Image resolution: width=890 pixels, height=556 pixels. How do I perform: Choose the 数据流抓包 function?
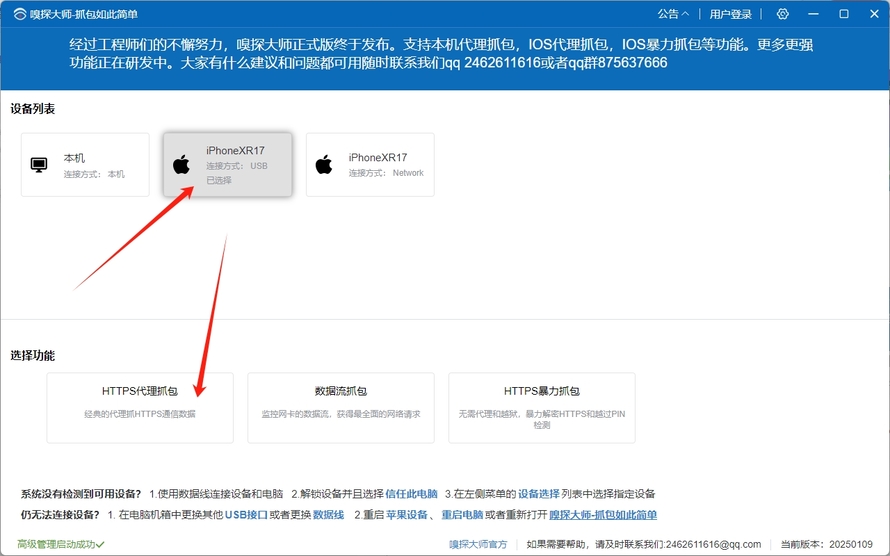coord(341,407)
